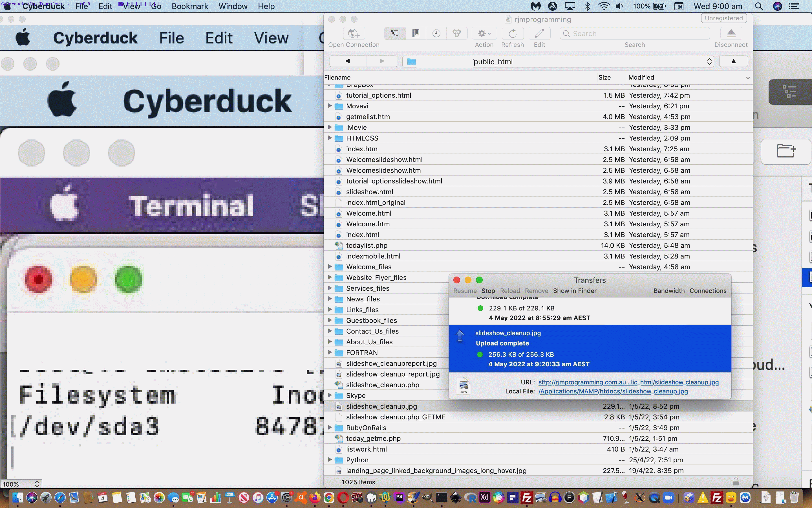The image size is (812, 508).
Task: Show bookmarks view icon
Action: pos(416,33)
